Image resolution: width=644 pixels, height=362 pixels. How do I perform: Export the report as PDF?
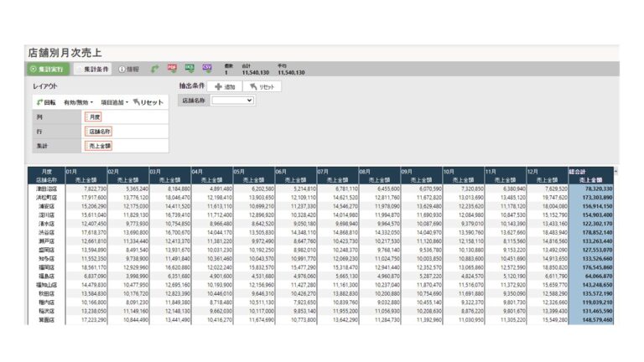[x=173, y=68]
